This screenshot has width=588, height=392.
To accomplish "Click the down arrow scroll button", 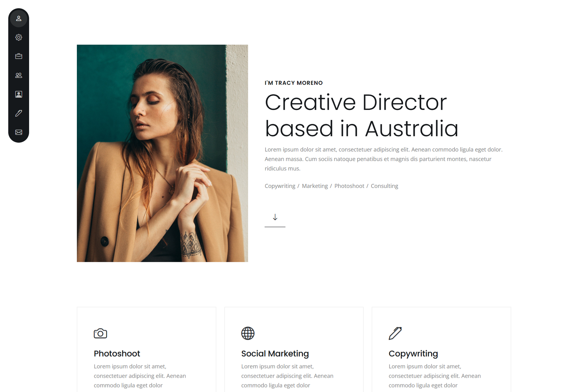I will pos(275,217).
